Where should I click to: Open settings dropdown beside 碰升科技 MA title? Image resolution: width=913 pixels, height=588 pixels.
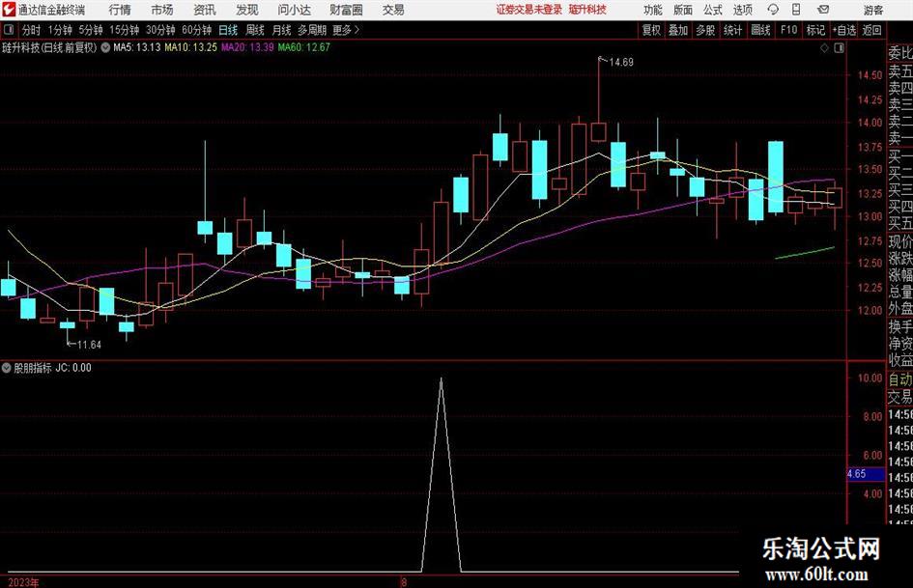pos(105,47)
